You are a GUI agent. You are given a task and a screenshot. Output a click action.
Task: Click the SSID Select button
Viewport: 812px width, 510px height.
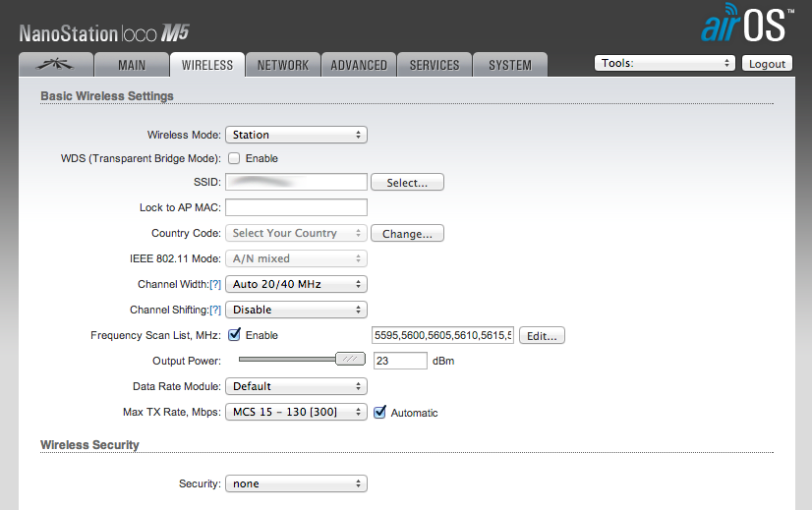point(407,183)
